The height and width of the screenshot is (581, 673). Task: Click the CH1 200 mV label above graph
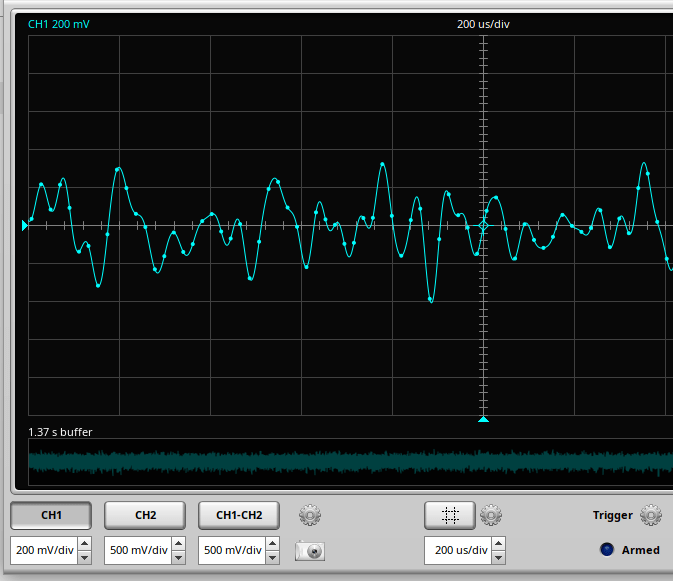coord(59,24)
